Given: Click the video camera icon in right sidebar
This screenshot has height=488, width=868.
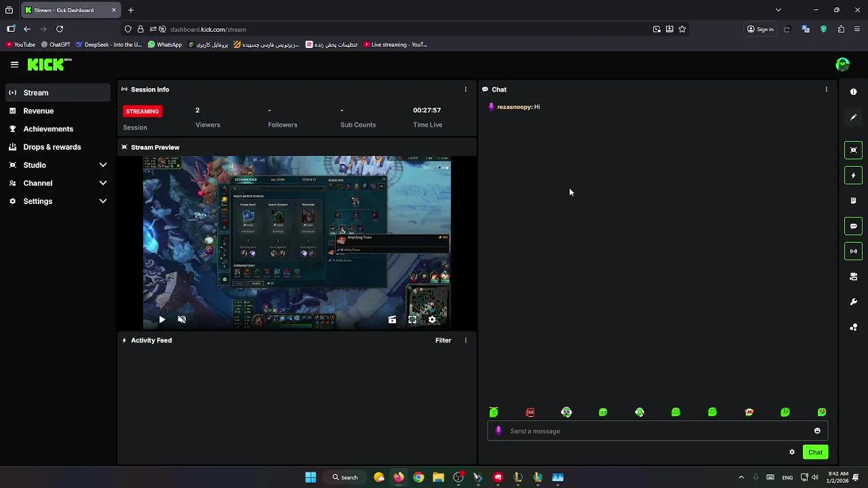Looking at the screenshot, I should 854,277.
